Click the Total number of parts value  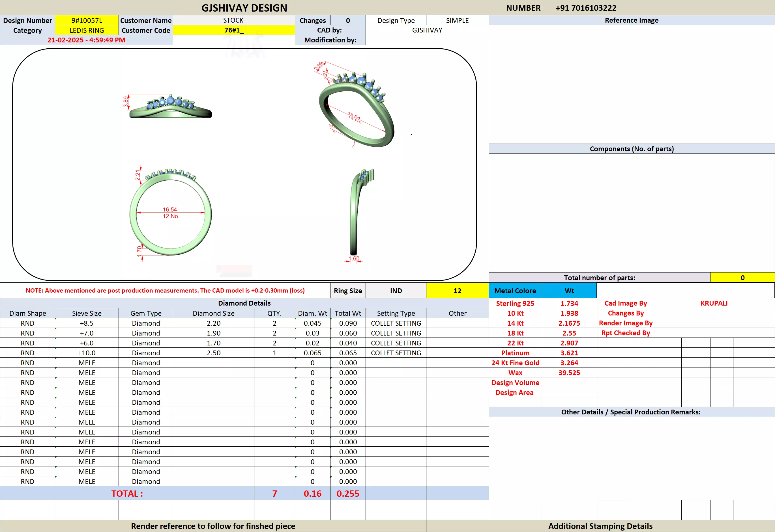click(x=742, y=278)
